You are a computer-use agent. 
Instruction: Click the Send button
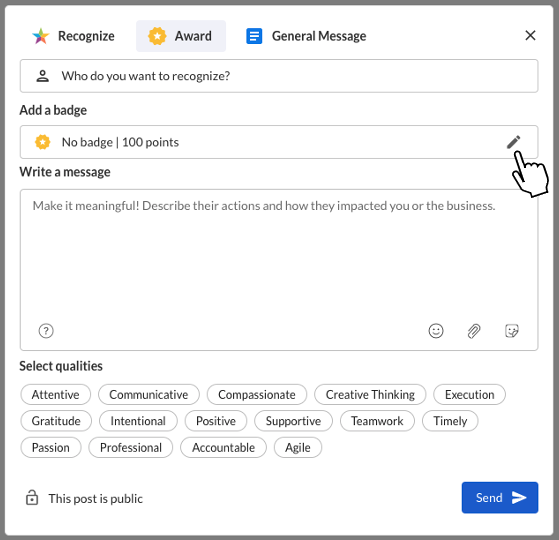pyautogui.click(x=500, y=498)
